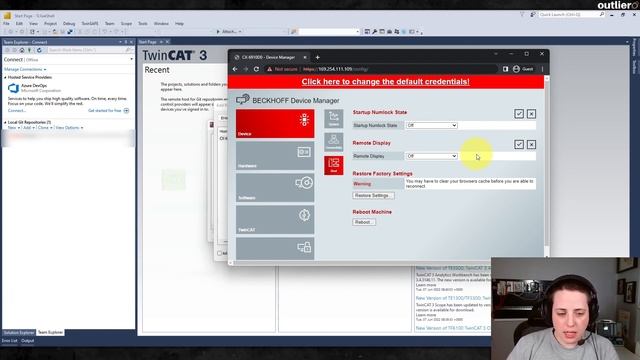Select the red Boot options sub-page icon

pos(334,165)
